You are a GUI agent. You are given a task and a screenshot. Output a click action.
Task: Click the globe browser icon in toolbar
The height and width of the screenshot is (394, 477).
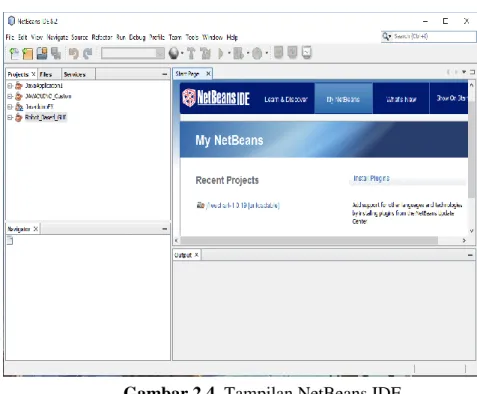pos(173,53)
